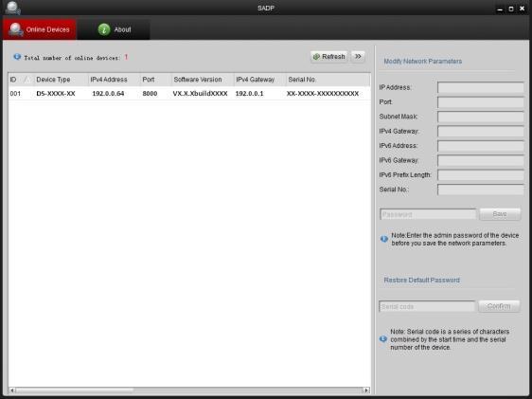
Task: Click the admin Password field
Action: coord(428,214)
